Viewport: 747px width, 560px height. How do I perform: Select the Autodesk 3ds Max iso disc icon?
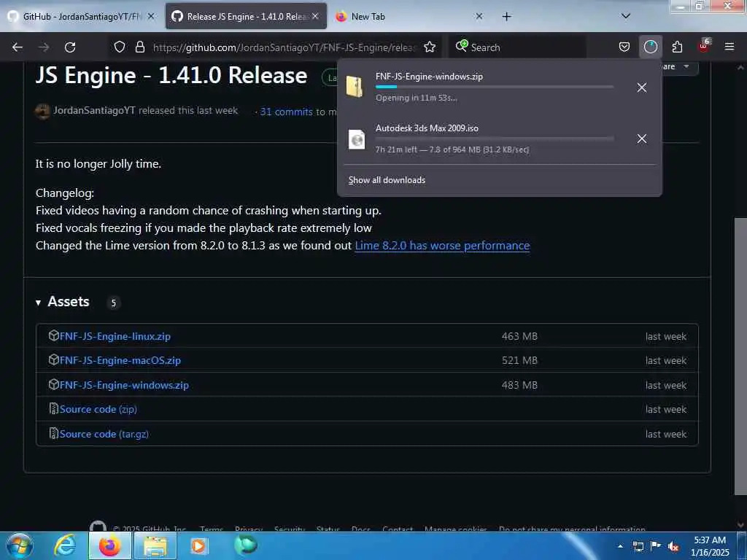click(x=356, y=139)
